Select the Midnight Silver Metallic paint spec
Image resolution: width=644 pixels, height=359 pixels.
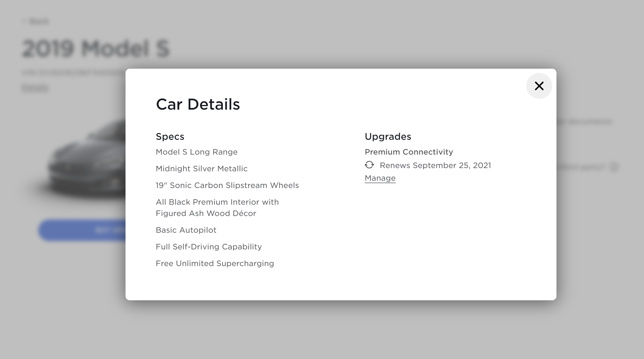[x=201, y=169]
